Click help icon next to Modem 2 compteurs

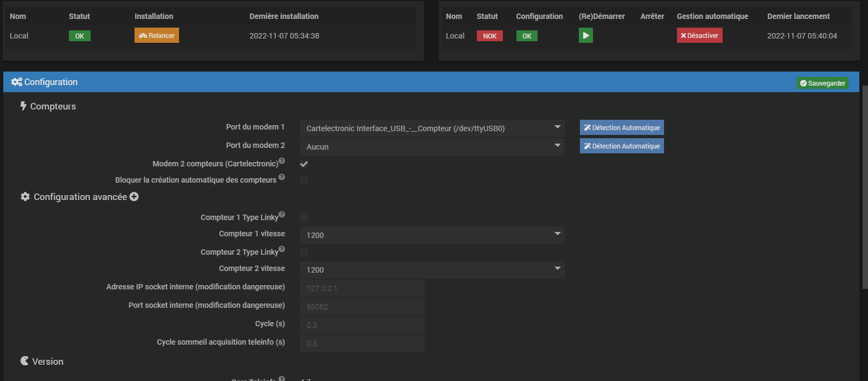coord(282,160)
